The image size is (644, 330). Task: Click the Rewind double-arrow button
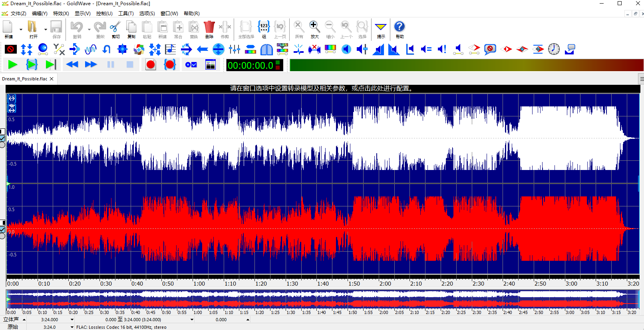(x=72, y=64)
